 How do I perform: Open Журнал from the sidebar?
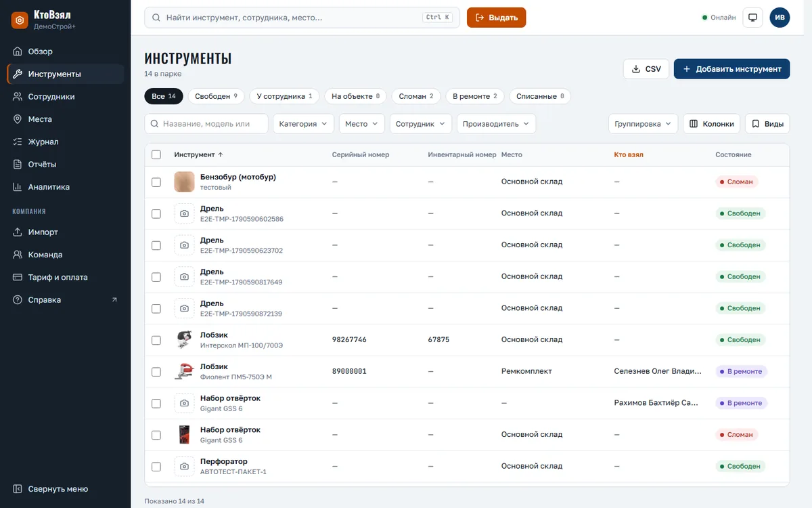(x=65, y=142)
